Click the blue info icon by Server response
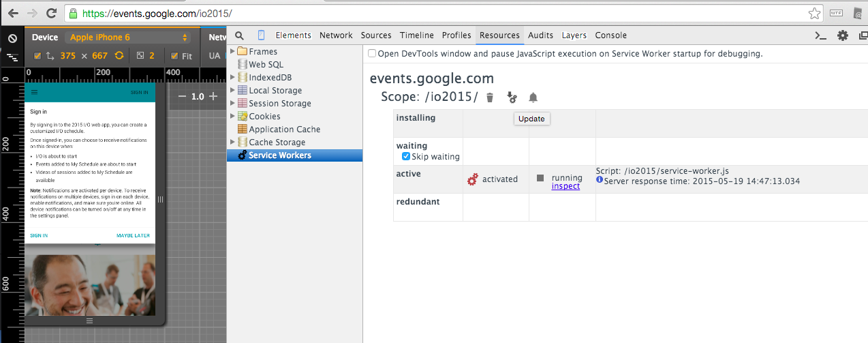The width and height of the screenshot is (868, 343). [x=600, y=180]
